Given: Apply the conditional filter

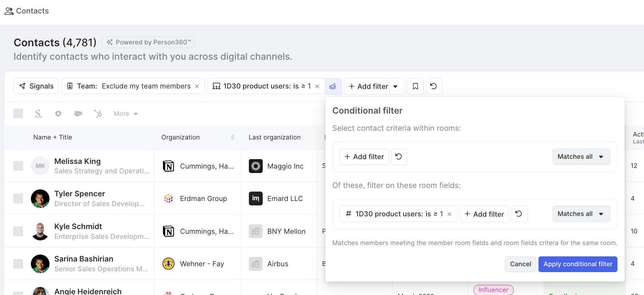Looking at the screenshot, I should point(578,264).
